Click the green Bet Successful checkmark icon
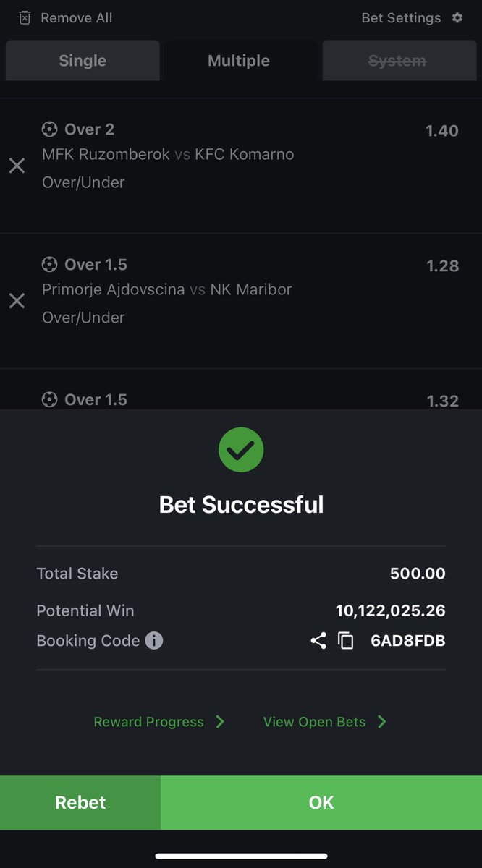This screenshot has height=868, width=482. click(x=241, y=449)
